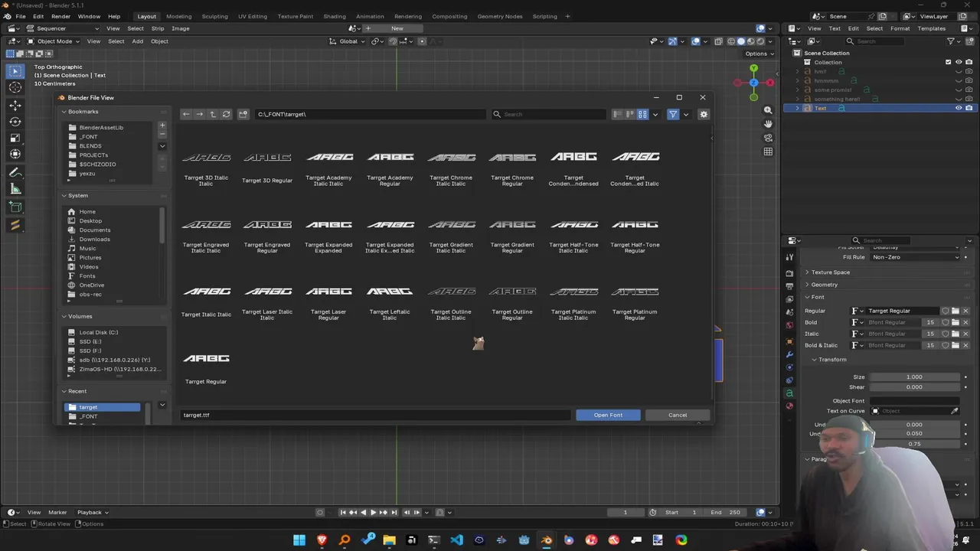Screen dimensions: 980x551
Task: Open Blender icon in Windows taskbar
Action: [546, 540]
